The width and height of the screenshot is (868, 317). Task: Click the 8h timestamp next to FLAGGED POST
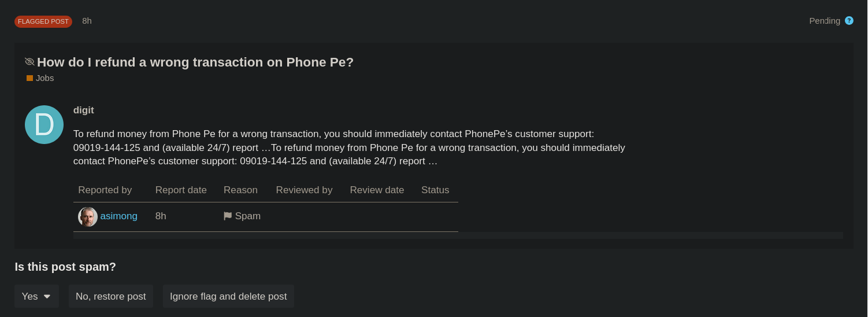(87, 21)
